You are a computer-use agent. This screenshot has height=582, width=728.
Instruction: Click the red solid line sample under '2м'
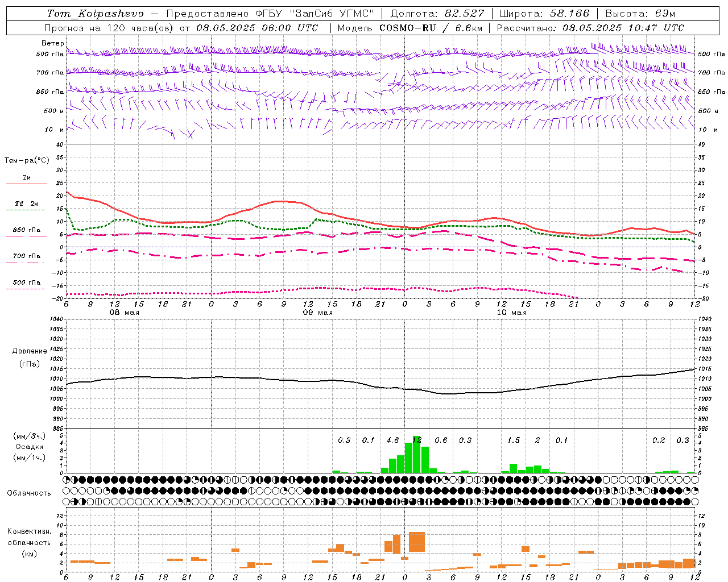[x=26, y=184]
